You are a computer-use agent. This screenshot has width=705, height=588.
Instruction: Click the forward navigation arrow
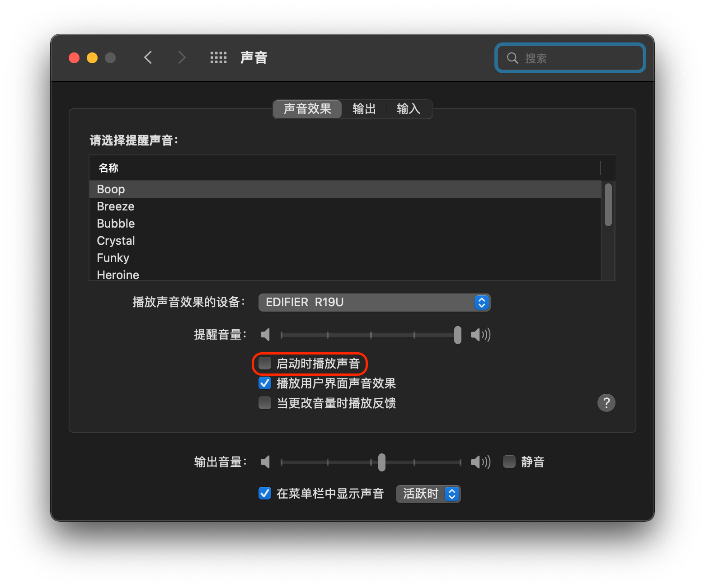[x=182, y=57]
